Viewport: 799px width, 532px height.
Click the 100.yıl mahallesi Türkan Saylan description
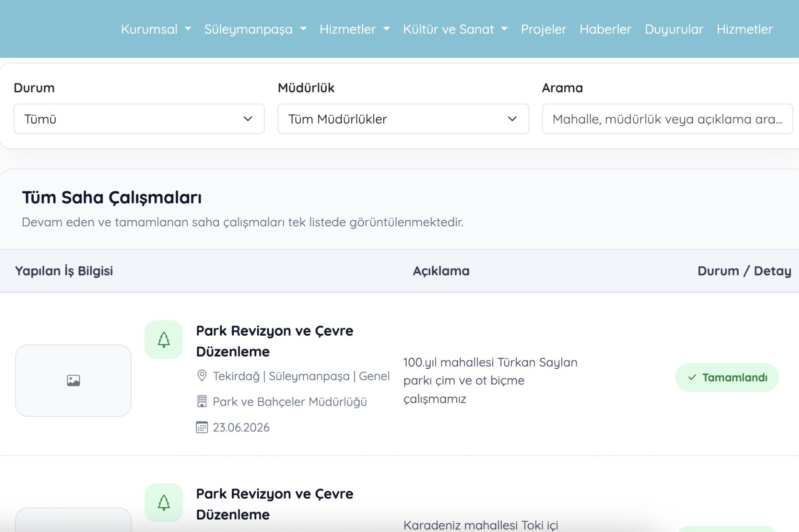tap(490, 381)
